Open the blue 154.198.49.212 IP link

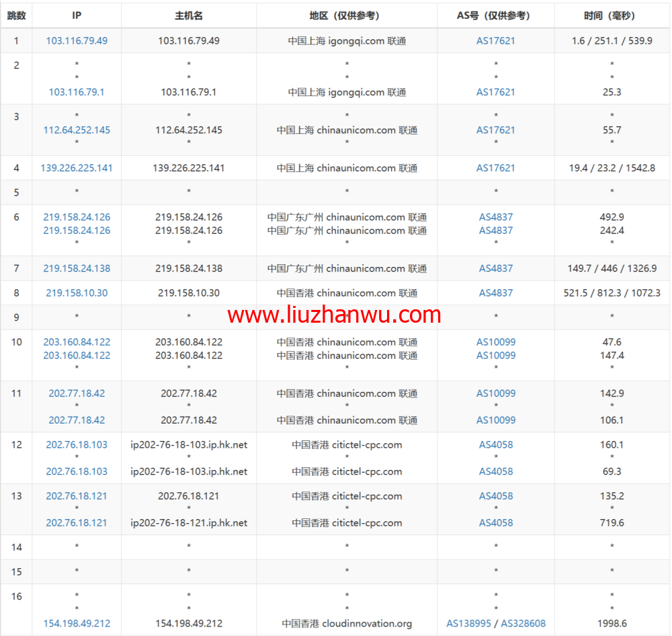click(77, 624)
